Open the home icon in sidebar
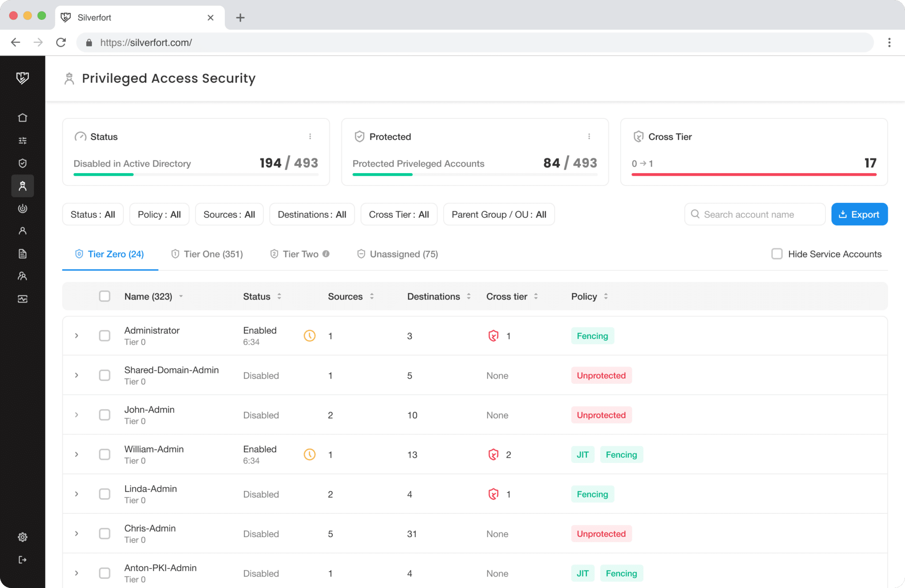 click(23, 118)
